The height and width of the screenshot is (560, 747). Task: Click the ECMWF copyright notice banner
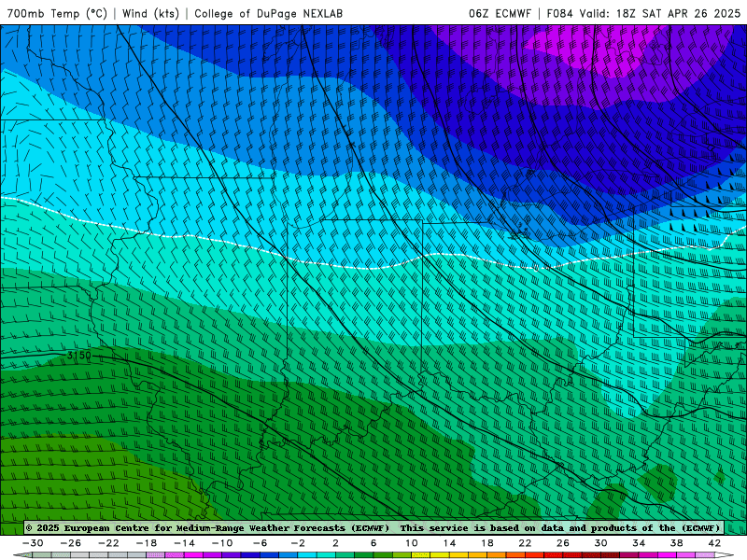coord(373,527)
